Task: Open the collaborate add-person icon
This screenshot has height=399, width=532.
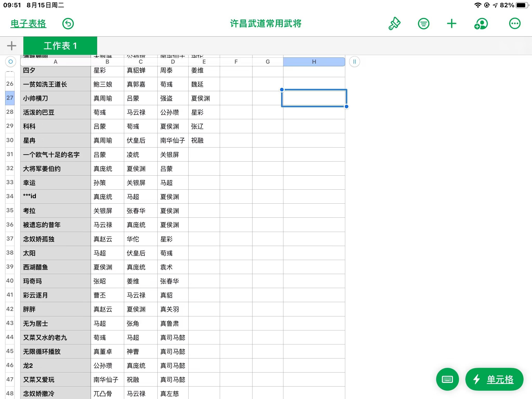Action: tap(481, 24)
